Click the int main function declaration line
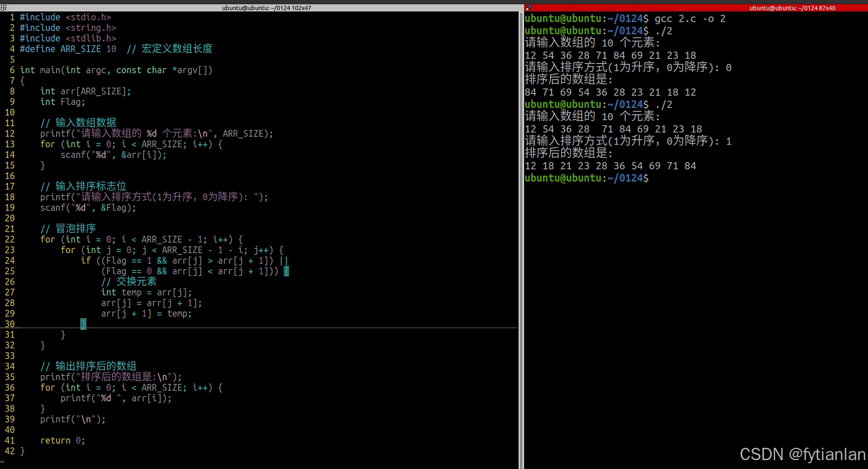 116,70
